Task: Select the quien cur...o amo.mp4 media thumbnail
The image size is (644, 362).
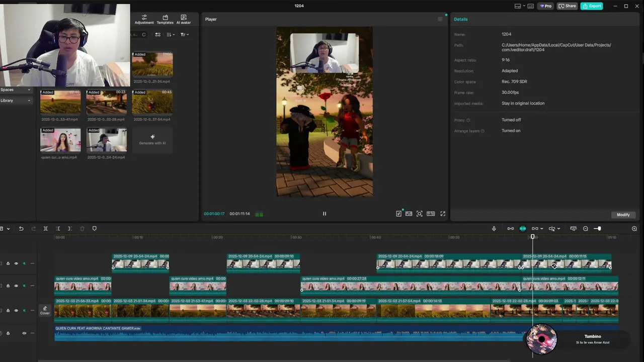Action: click(60, 140)
